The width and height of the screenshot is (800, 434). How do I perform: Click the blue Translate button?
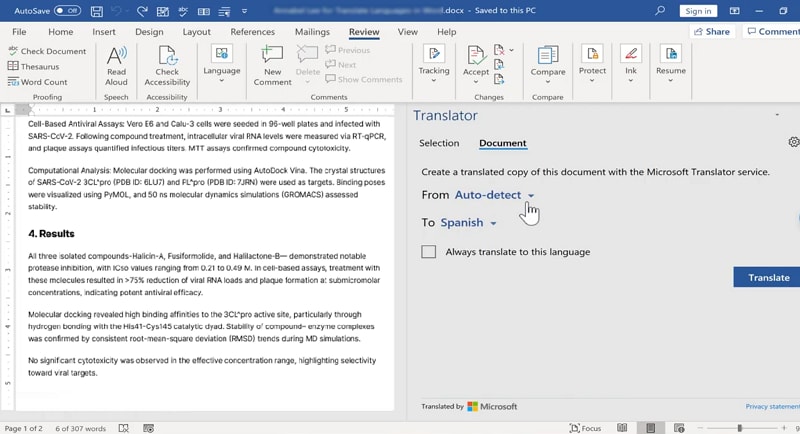tap(767, 277)
